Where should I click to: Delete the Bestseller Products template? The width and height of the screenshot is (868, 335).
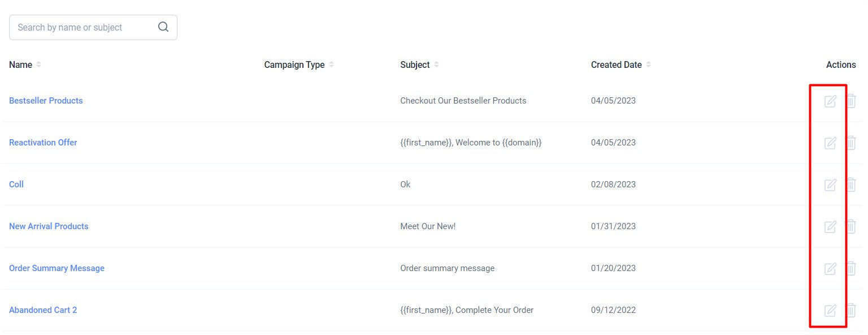(x=851, y=101)
